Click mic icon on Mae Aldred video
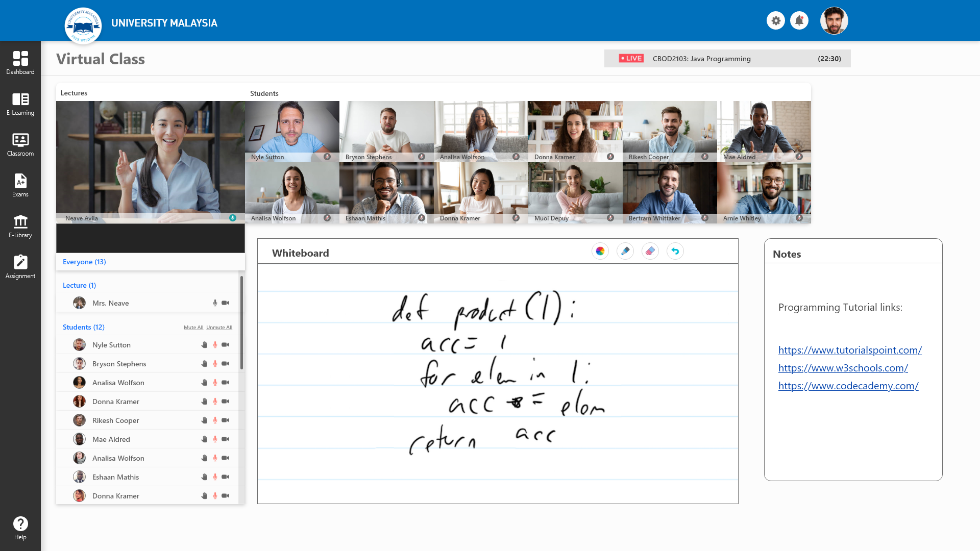The height and width of the screenshot is (551, 980). coord(799,157)
